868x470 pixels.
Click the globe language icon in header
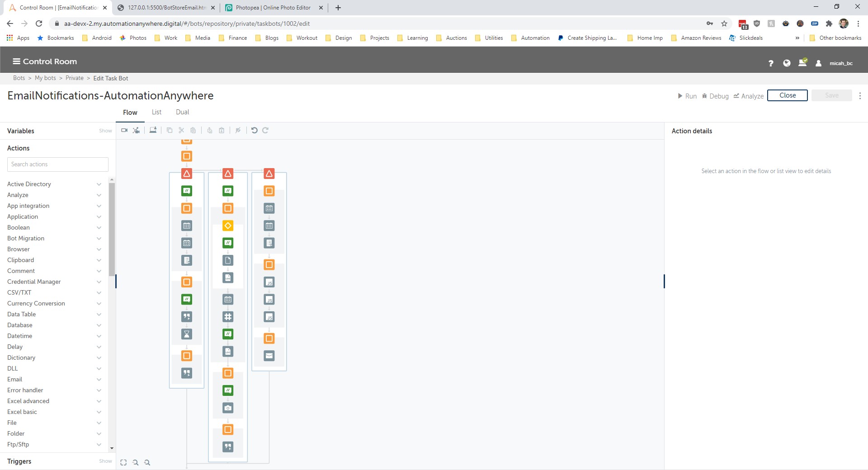[x=787, y=63]
